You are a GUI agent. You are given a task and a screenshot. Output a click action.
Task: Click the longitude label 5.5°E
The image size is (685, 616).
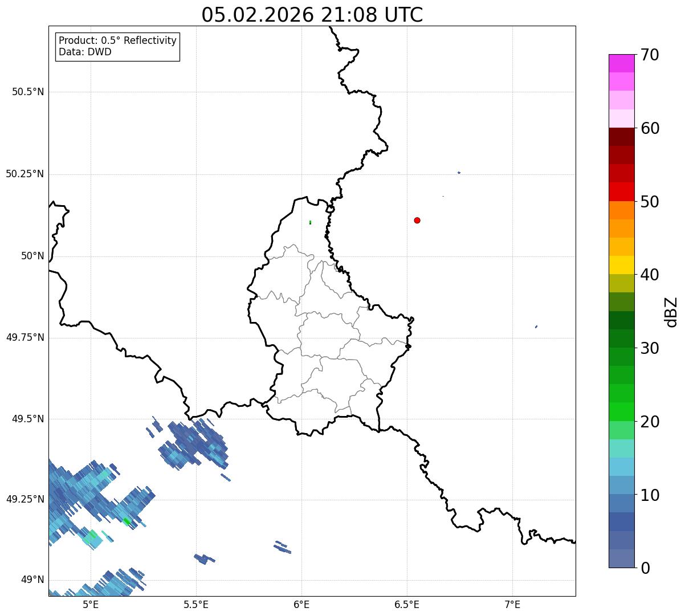tap(196, 605)
